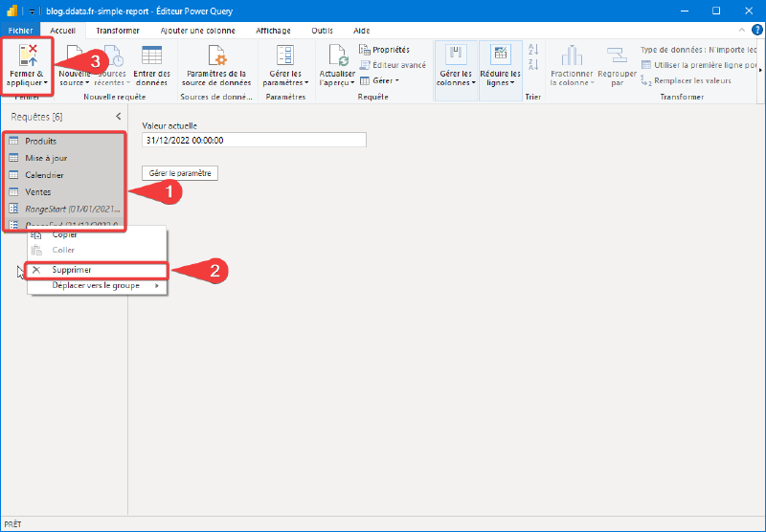Open the Sources récentes button

[x=112, y=65]
